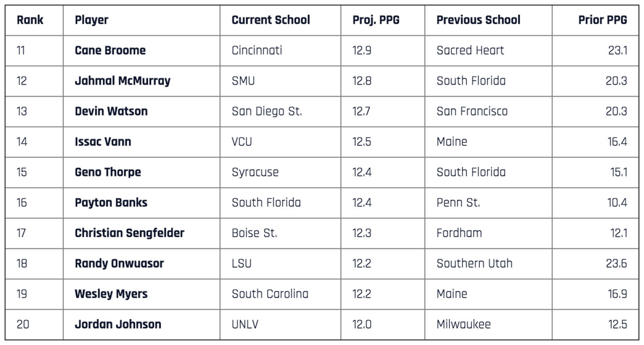Click the Player column header
The image size is (644, 345).
coord(92,20)
